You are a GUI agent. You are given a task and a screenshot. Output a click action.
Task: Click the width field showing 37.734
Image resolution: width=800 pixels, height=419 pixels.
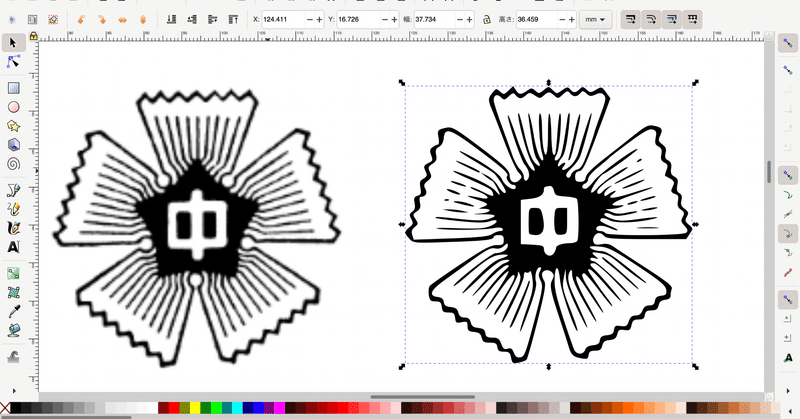434,19
